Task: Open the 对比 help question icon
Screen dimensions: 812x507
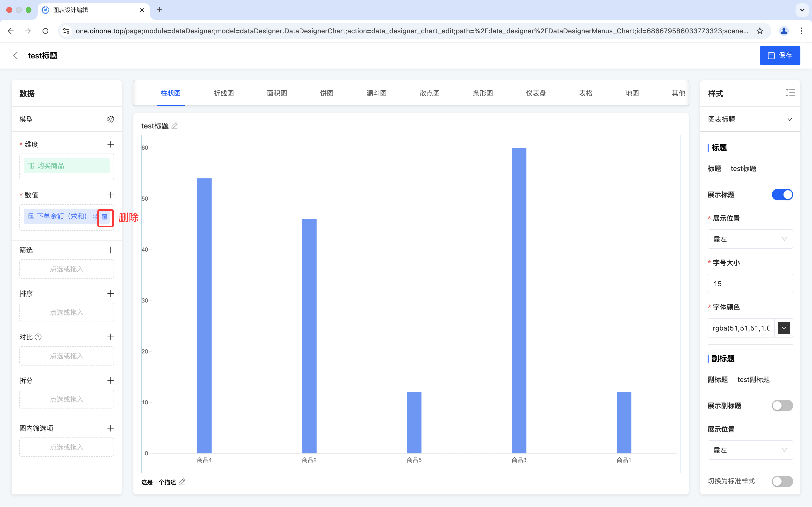Action: (x=38, y=337)
